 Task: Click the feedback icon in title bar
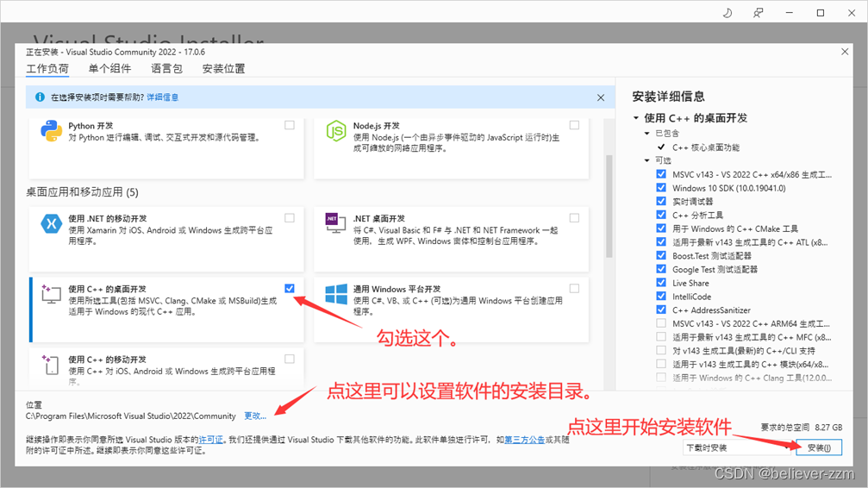(x=758, y=13)
